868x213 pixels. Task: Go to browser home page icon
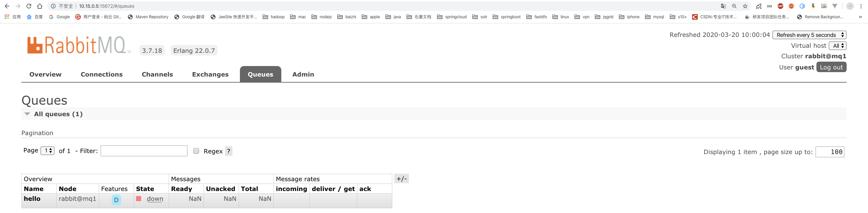coord(40,6)
